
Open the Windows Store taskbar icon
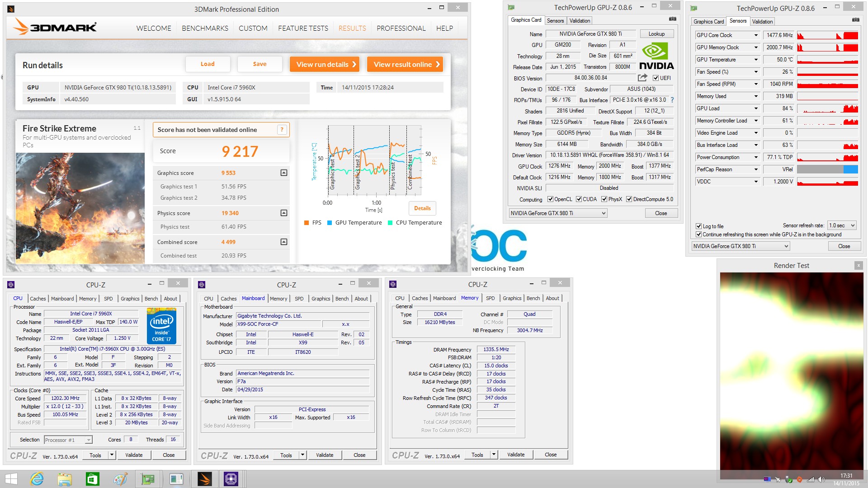tap(92, 479)
